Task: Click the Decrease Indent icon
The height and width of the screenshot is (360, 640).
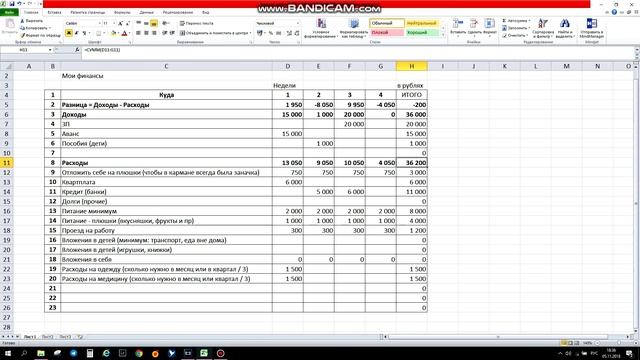Action: (x=164, y=33)
